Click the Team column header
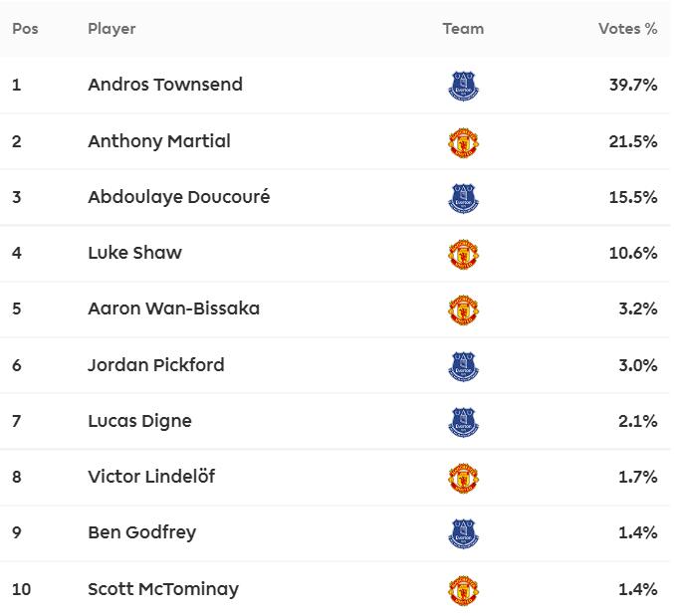The image size is (674, 616). pyautogui.click(x=463, y=29)
